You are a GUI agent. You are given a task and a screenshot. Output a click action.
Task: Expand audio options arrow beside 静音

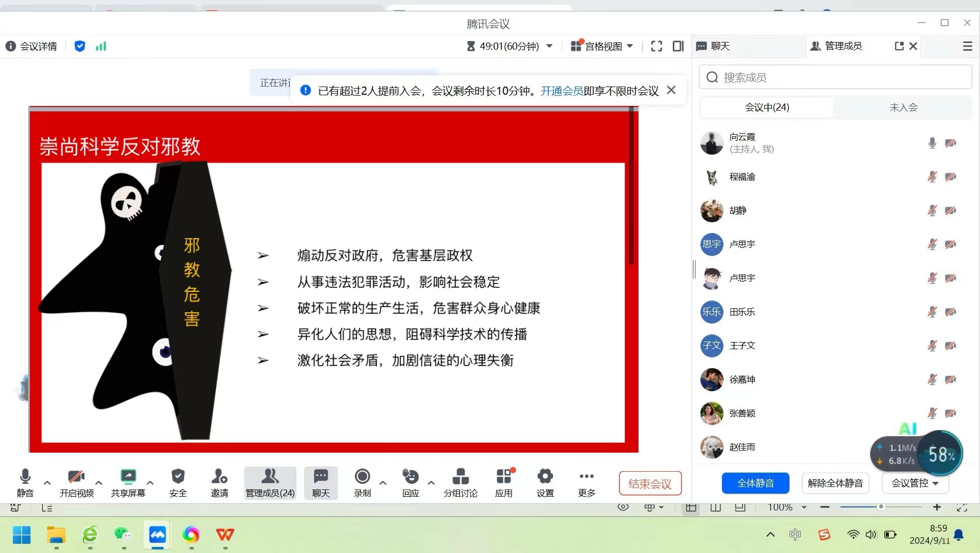tap(47, 482)
